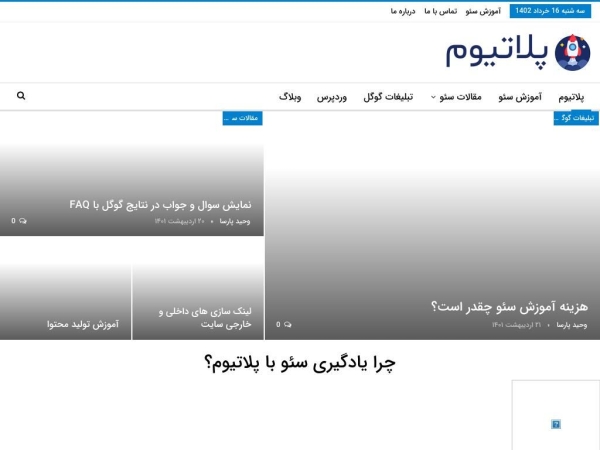The width and height of the screenshot is (600, 450).
Task: Click the Platium rocket logo icon
Action: point(572,53)
